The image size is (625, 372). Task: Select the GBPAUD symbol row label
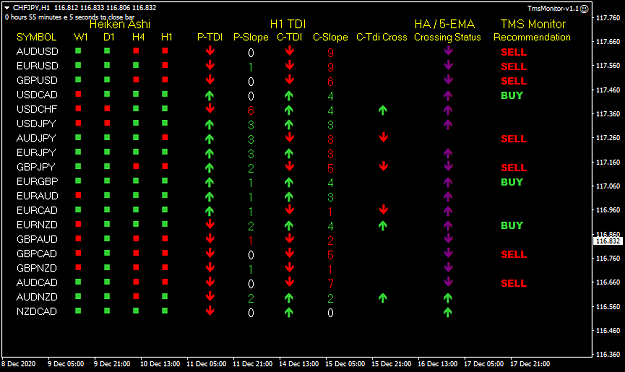pyautogui.click(x=37, y=239)
